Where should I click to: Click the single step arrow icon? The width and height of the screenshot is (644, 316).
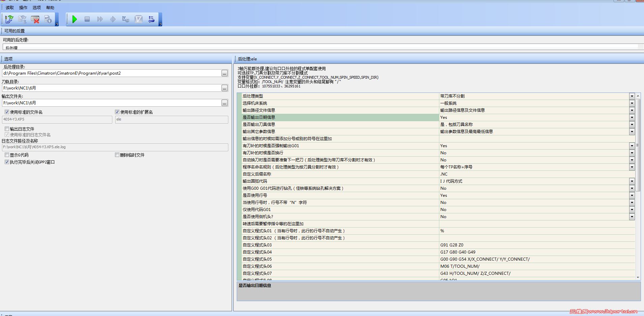tap(113, 19)
